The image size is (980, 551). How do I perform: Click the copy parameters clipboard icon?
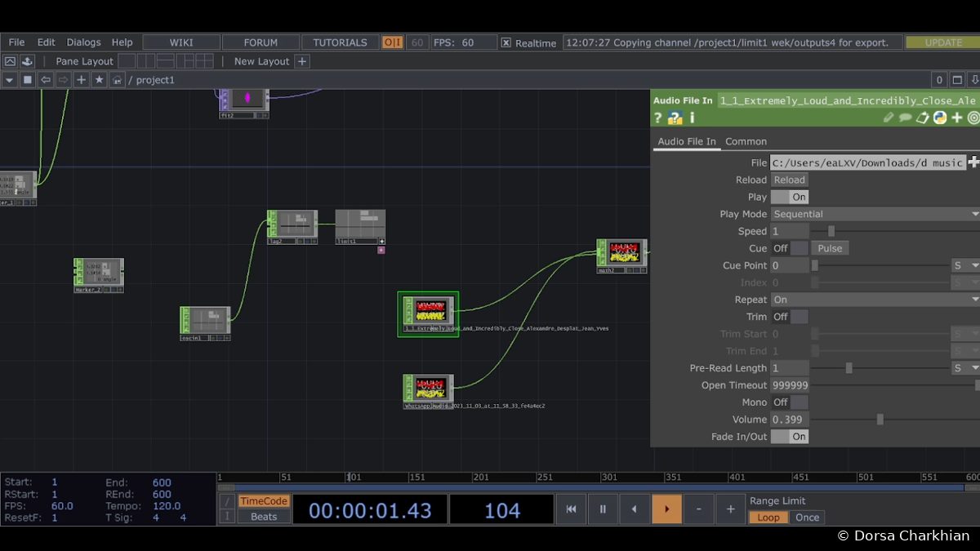923,118
